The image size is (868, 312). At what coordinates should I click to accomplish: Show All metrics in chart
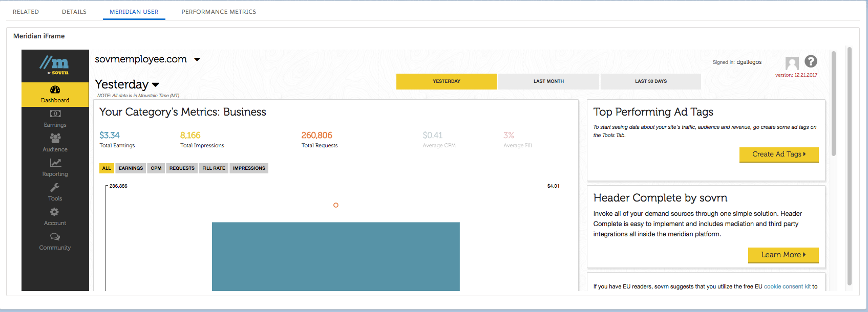(x=107, y=168)
